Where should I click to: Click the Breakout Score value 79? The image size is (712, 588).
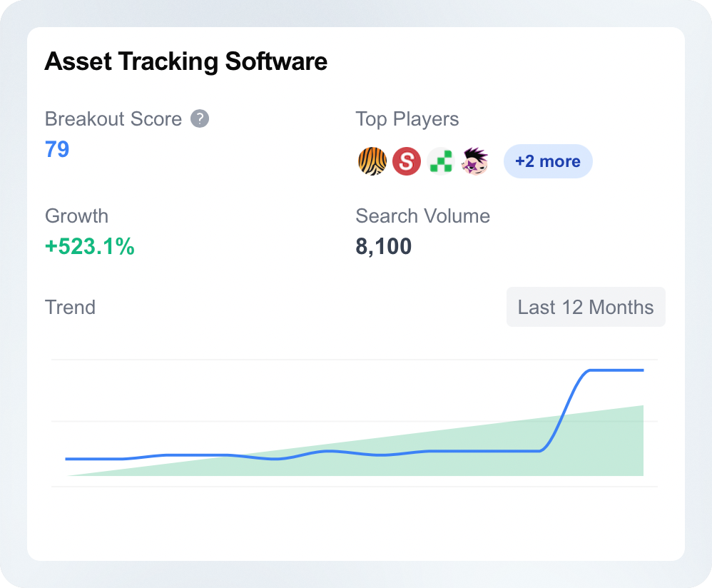(x=57, y=149)
